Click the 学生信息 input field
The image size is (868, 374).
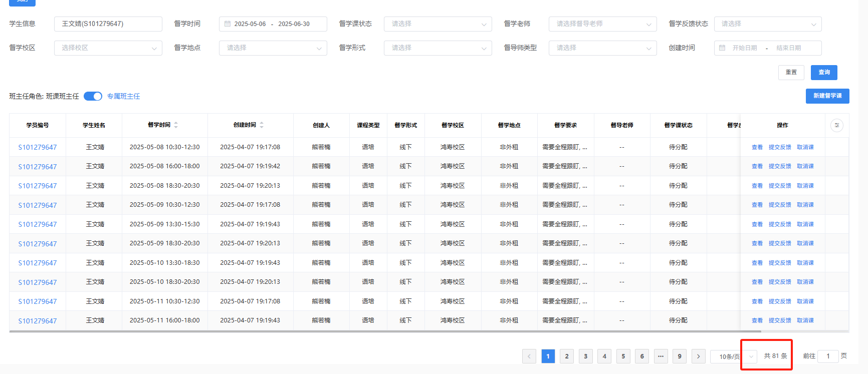(108, 24)
